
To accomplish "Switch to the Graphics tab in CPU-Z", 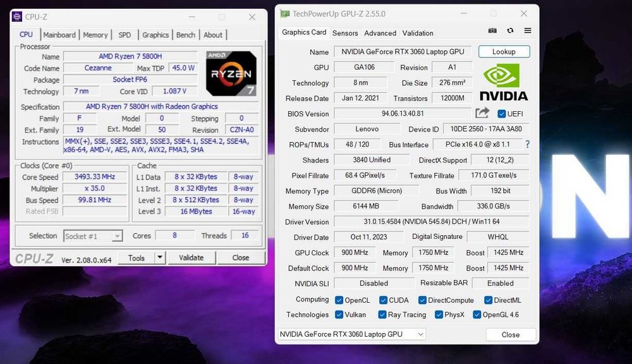I will [155, 35].
